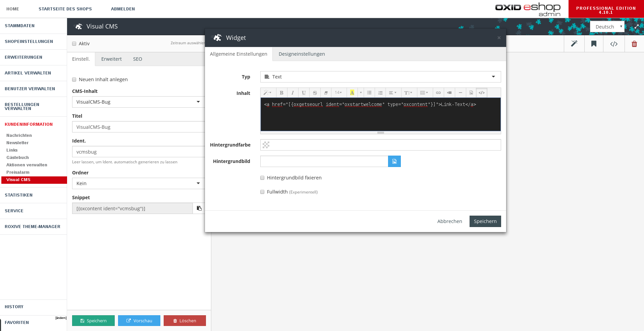Toggle bold formatting in Inhalt editor
This screenshot has height=331, width=644.
pos(281,93)
